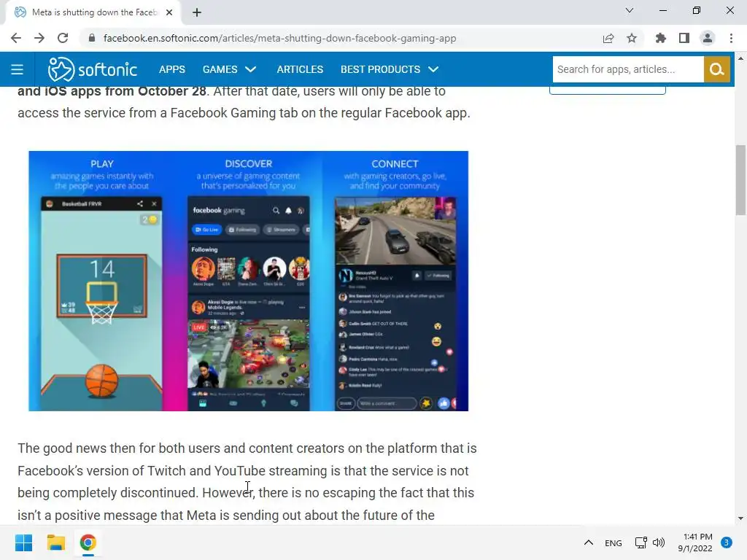Image resolution: width=747 pixels, height=560 pixels.
Task: Show hidden system tray icons
Action: [589, 542]
